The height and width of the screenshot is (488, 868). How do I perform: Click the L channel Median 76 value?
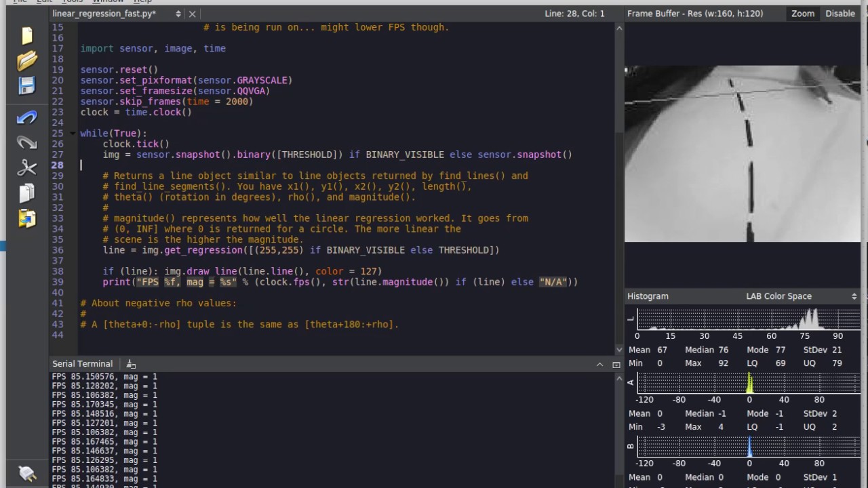[724, 350]
